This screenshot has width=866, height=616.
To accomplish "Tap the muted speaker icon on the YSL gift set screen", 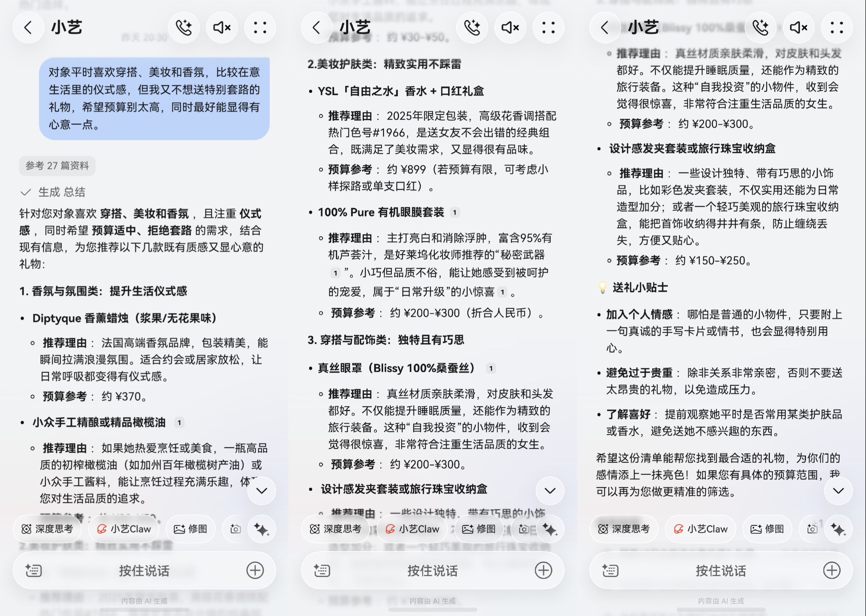I will (x=510, y=27).
